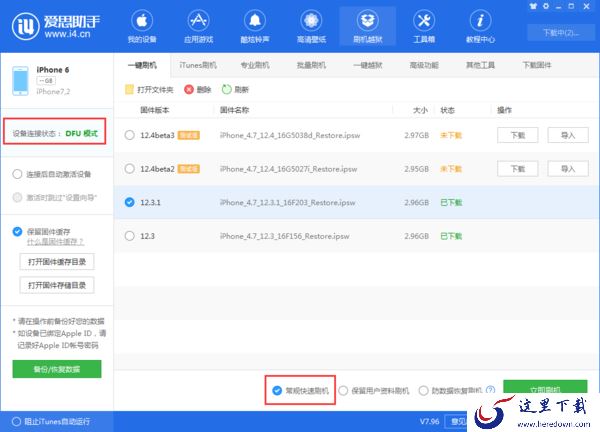Switch to the 下载固件 tab

coord(537,65)
